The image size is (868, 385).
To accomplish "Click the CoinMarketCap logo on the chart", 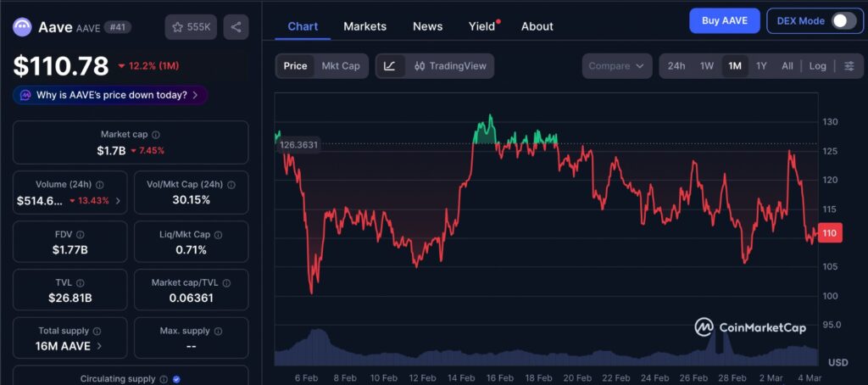I will click(x=750, y=327).
